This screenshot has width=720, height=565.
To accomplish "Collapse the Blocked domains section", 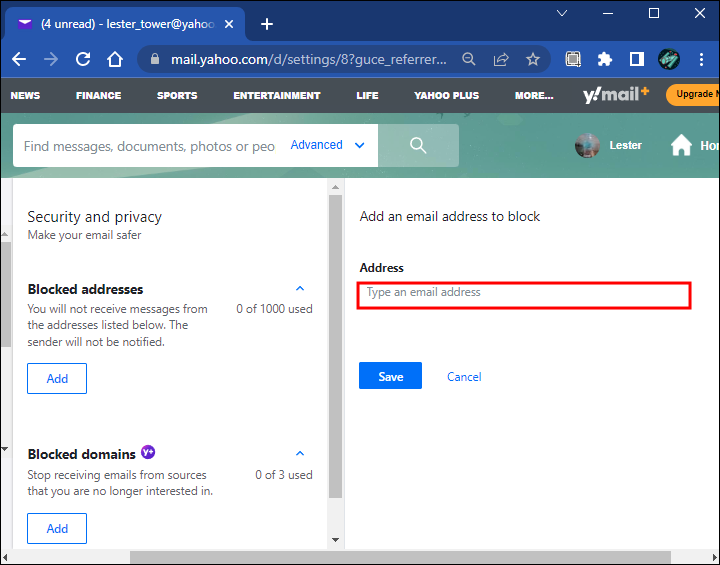I will click(300, 453).
